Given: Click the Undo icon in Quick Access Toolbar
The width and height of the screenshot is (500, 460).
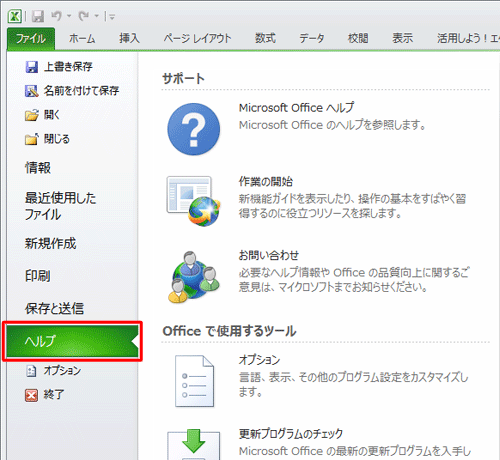Looking at the screenshot, I should pos(56,16).
